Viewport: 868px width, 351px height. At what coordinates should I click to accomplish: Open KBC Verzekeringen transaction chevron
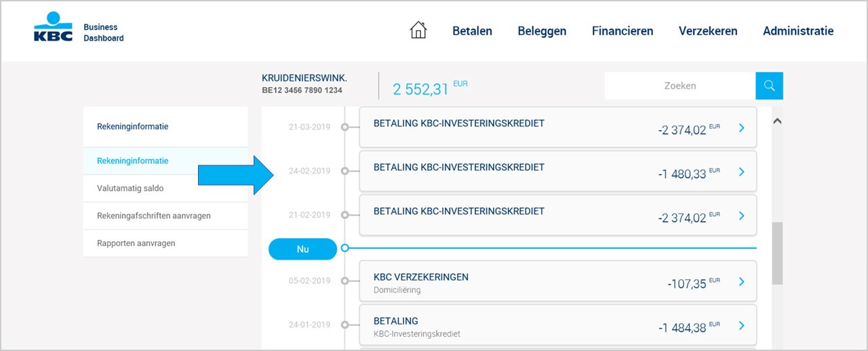(x=741, y=282)
